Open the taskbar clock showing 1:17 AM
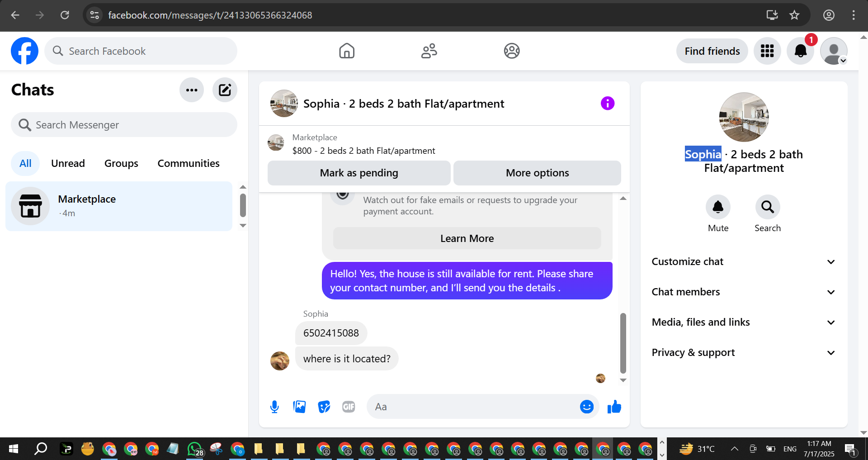Screen dimensions: 868x460 pyautogui.click(x=819, y=449)
